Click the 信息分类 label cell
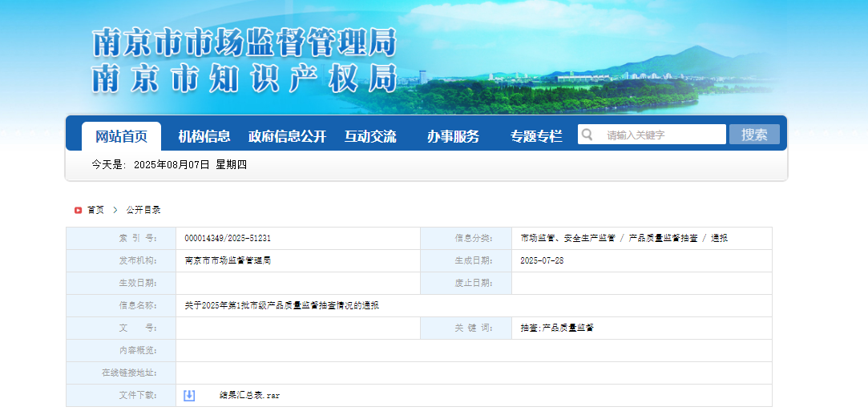 tap(466, 239)
